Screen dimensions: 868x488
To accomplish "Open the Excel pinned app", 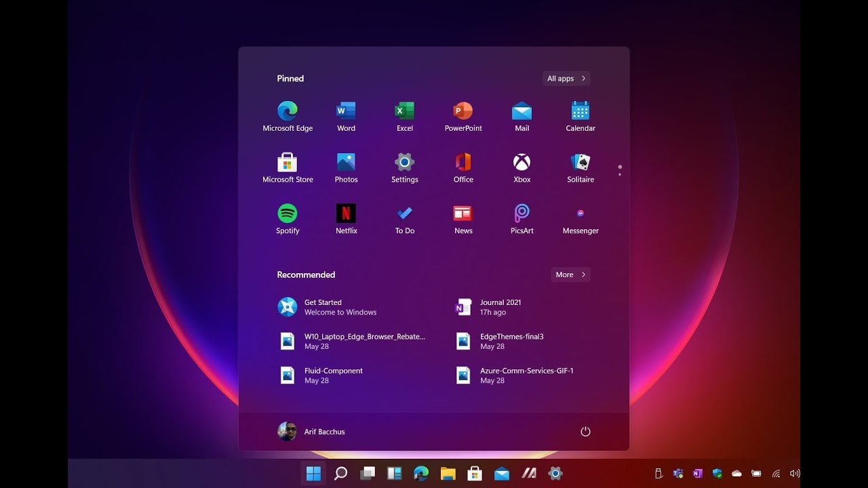I will [x=405, y=117].
